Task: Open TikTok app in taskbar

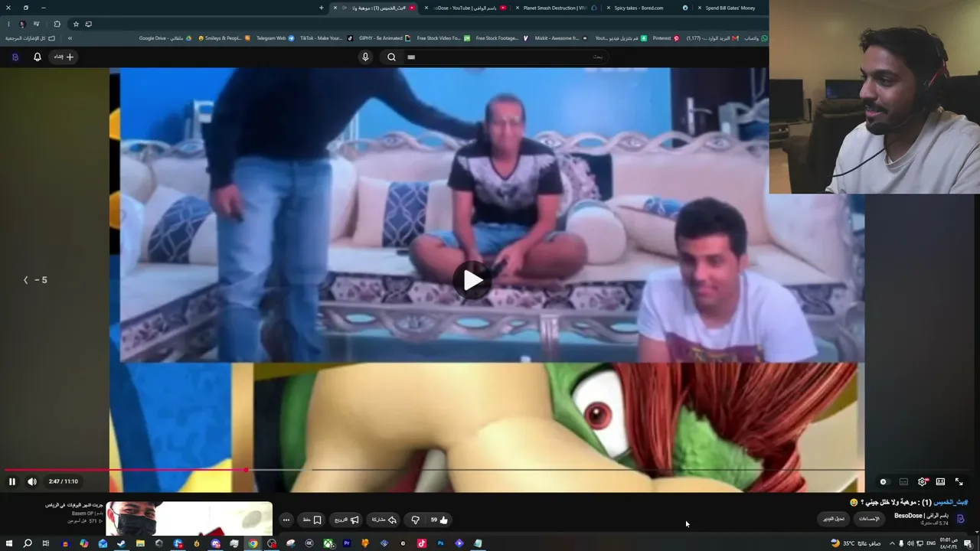Action: [x=422, y=543]
